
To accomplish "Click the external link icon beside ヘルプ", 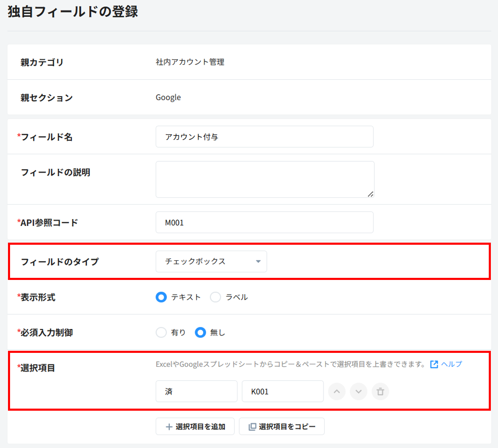I will pos(434,364).
